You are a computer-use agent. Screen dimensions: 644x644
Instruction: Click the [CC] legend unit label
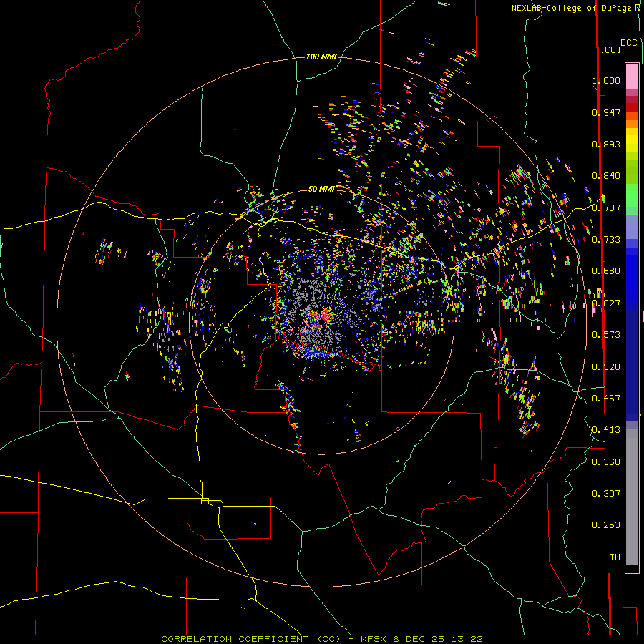610,49
